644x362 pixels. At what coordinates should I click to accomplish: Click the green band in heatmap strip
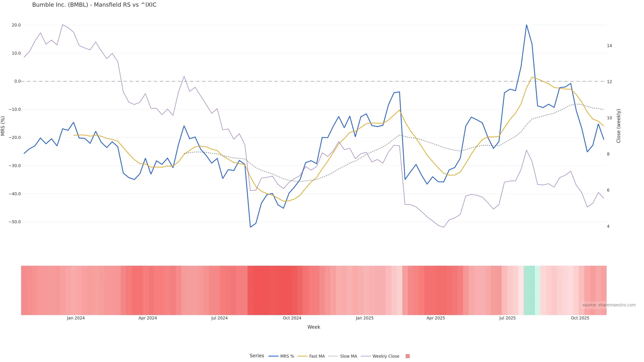pyautogui.click(x=529, y=290)
